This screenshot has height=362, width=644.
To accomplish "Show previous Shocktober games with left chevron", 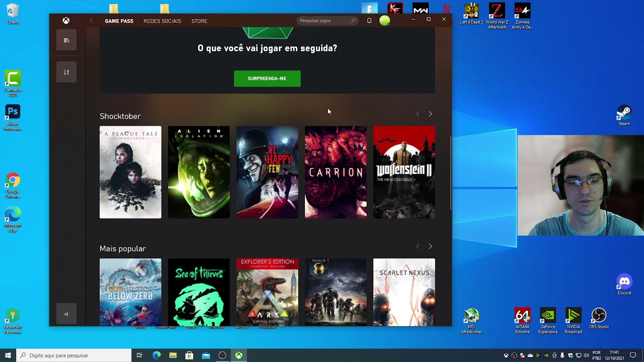I will point(418,114).
